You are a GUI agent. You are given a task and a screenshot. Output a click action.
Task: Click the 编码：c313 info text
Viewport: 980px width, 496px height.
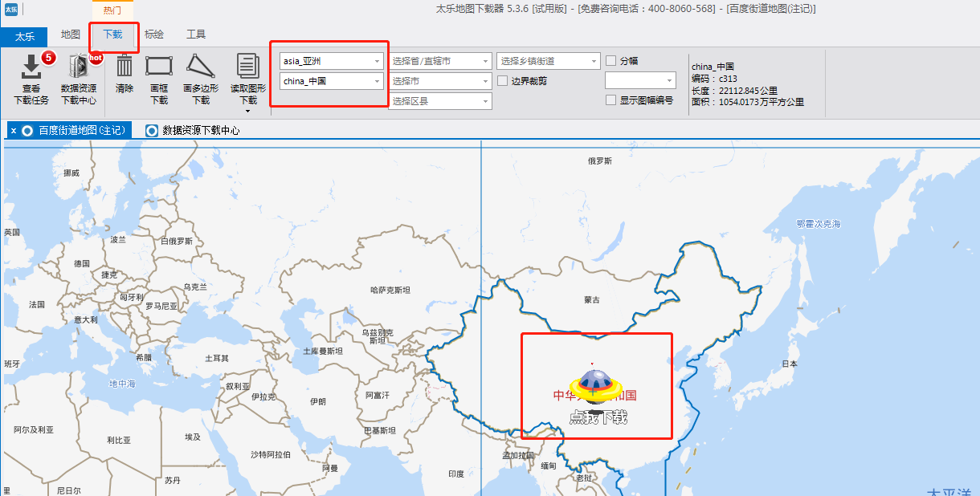pos(714,79)
